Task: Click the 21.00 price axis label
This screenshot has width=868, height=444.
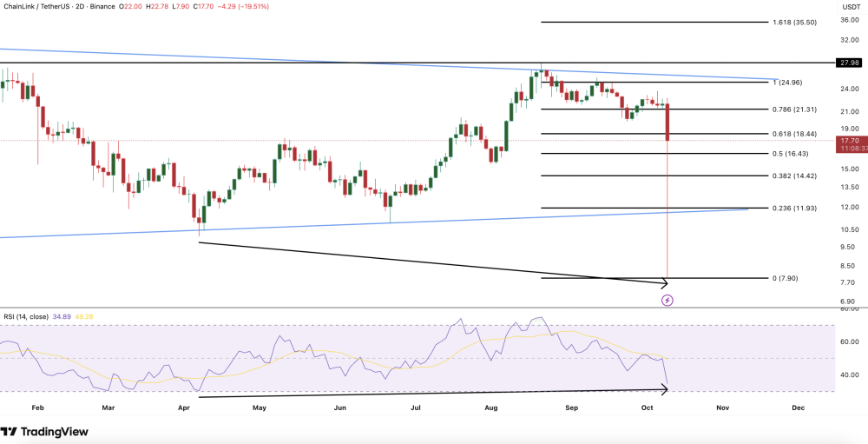Action: [x=849, y=111]
